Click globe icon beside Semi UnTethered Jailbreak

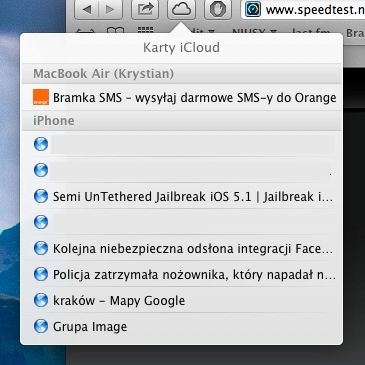click(41, 196)
